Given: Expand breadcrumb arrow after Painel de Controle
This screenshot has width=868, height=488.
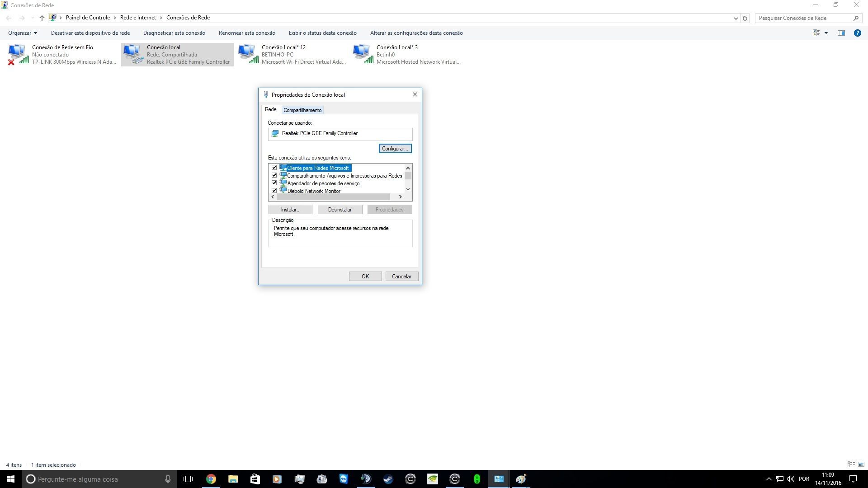Looking at the screenshot, I should click(115, 18).
